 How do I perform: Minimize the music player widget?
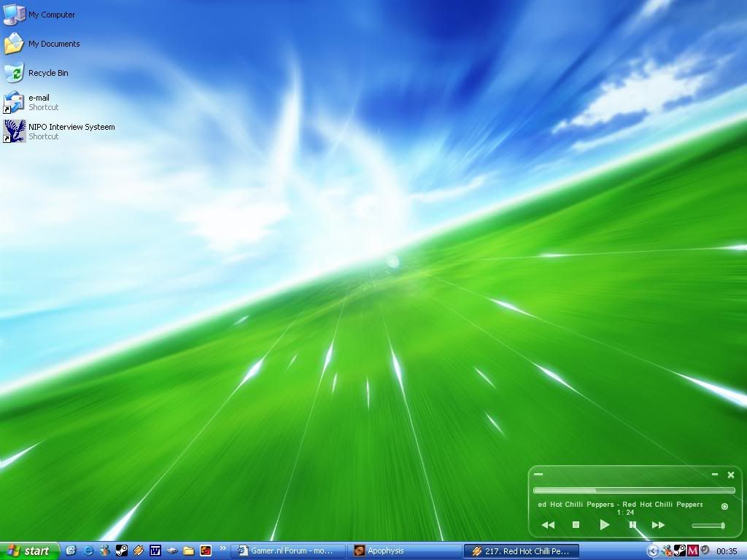[x=715, y=474]
